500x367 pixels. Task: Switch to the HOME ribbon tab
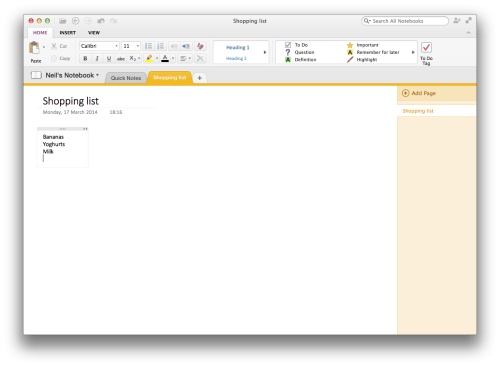click(40, 33)
